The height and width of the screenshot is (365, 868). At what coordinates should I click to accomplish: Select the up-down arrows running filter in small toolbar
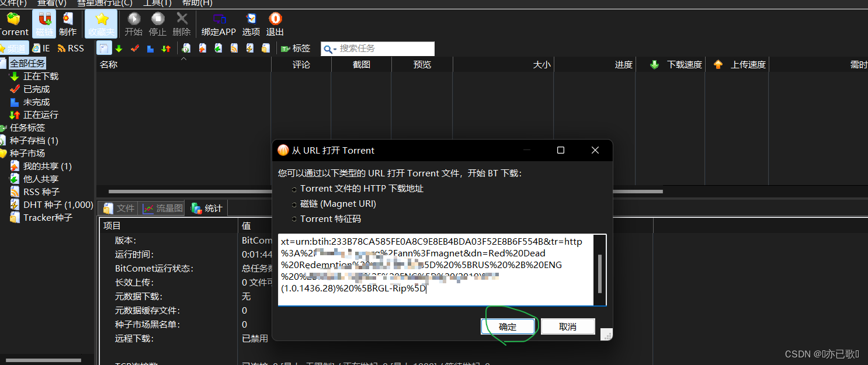[x=166, y=48]
